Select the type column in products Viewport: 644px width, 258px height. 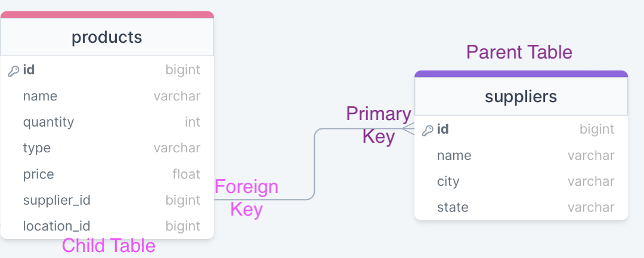tap(107, 148)
